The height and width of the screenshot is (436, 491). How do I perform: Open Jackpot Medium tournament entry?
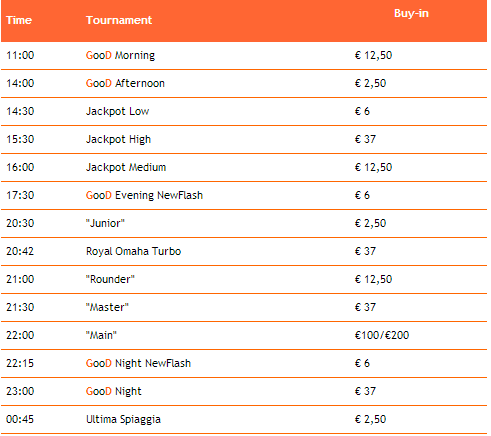coord(126,167)
